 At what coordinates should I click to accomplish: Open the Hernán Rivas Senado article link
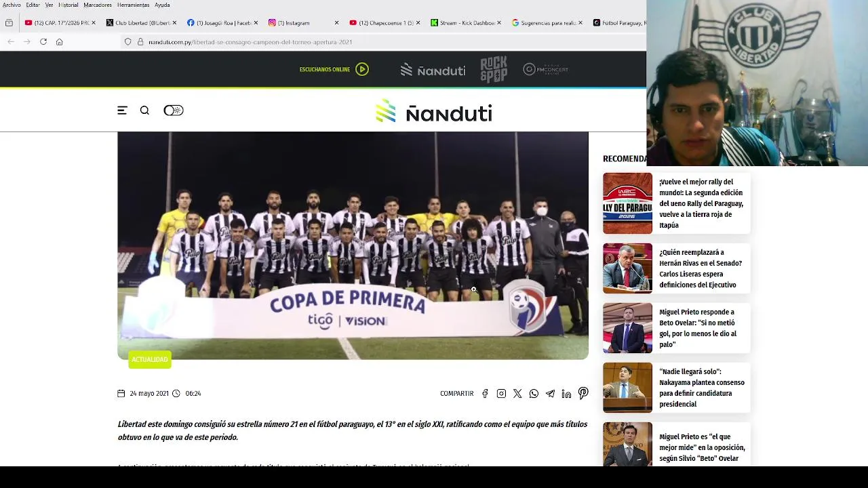[701, 268]
